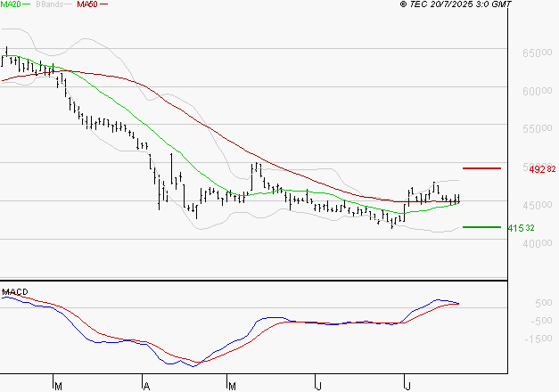The width and height of the screenshot is (559, 392).
Task: Click the MACD indicator panel label
Action: [x=13, y=290]
